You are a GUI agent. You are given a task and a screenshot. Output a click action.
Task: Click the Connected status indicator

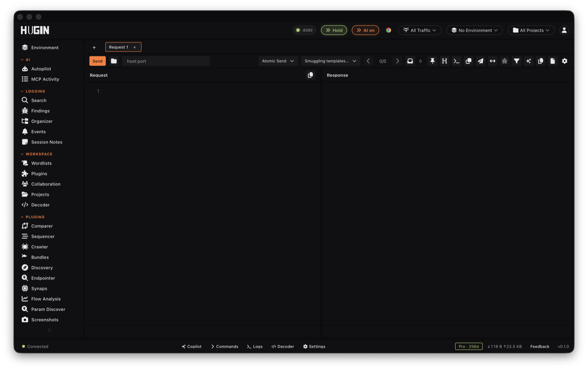click(x=35, y=346)
